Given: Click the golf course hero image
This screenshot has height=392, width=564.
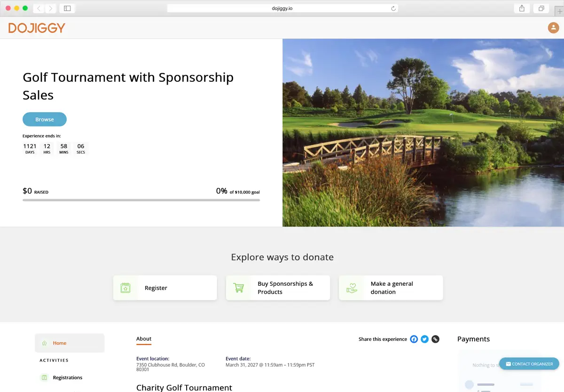Looking at the screenshot, I should point(423,132).
